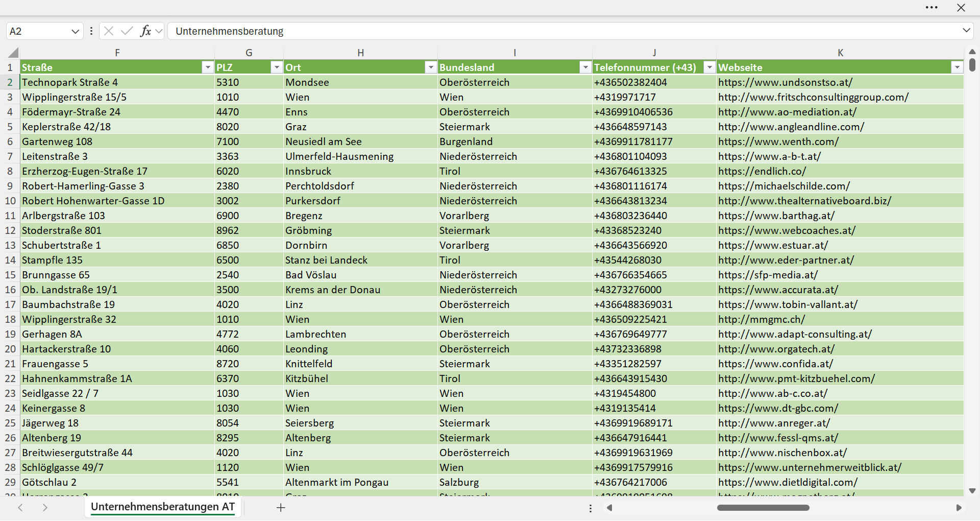Go to next sheet tab arrow

tap(45, 508)
